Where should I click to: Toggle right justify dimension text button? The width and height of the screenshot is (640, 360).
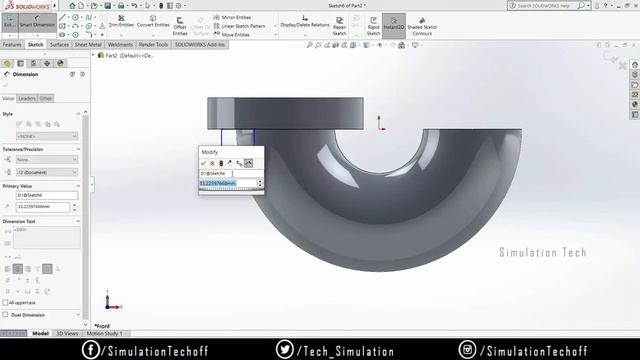click(28, 269)
